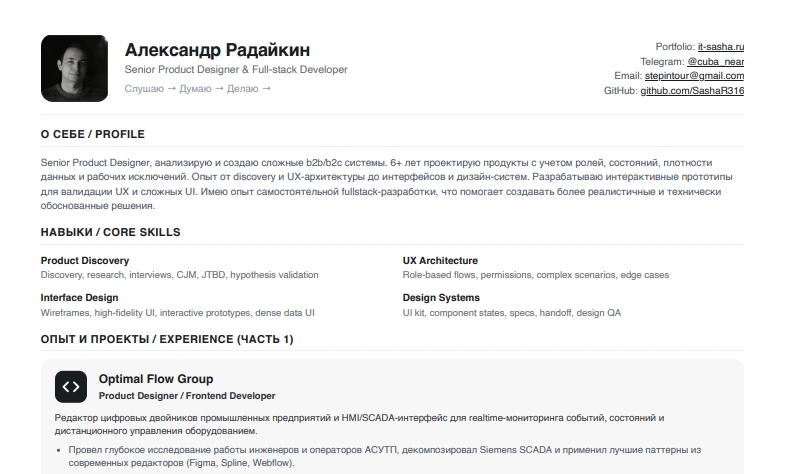Open the it-sasha.ru portfolio link
788x474 pixels.
[x=721, y=47]
